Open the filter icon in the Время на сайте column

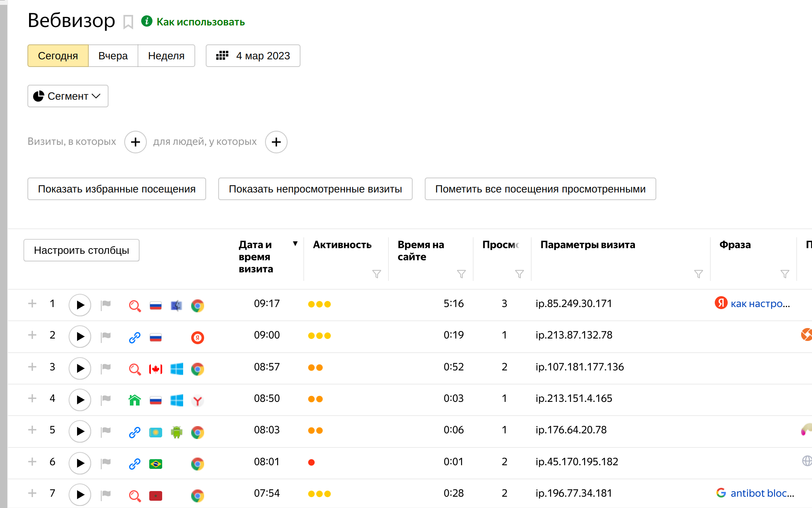(x=461, y=274)
